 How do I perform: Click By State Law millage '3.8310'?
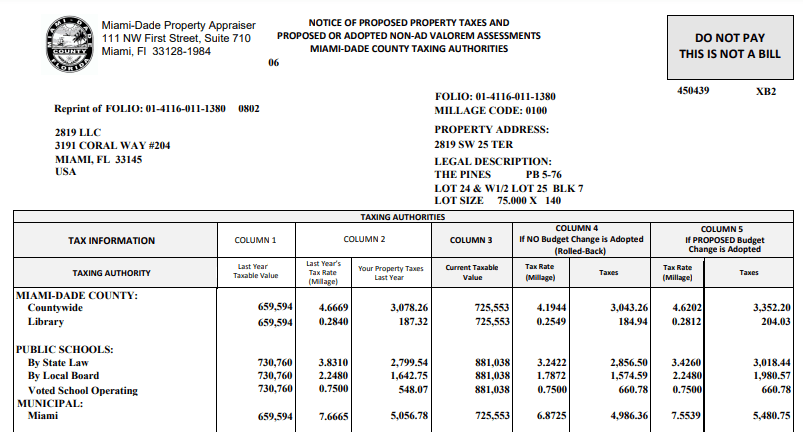(x=333, y=363)
